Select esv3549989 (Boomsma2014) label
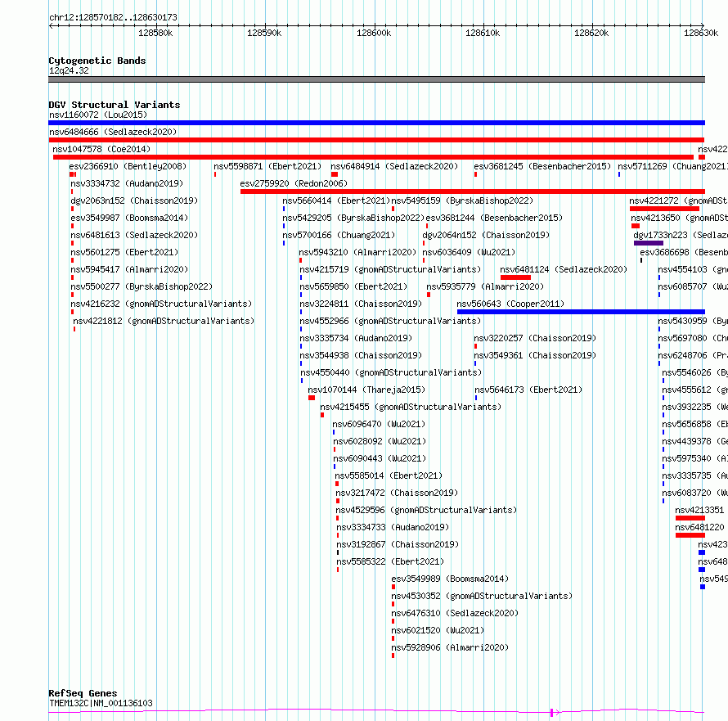The height and width of the screenshot is (721, 728). (x=450, y=579)
